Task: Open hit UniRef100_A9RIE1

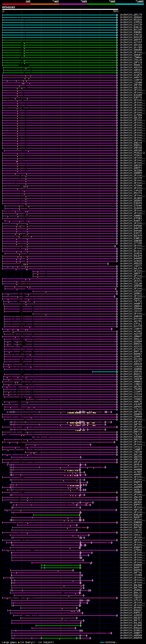Action: coord(131,70)
